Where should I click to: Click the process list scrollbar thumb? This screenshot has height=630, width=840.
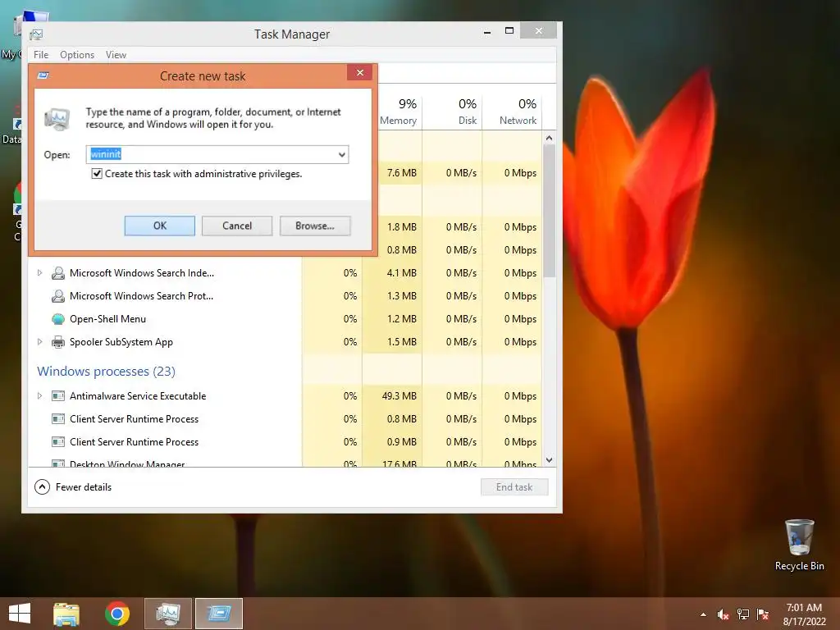pos(549,211)
